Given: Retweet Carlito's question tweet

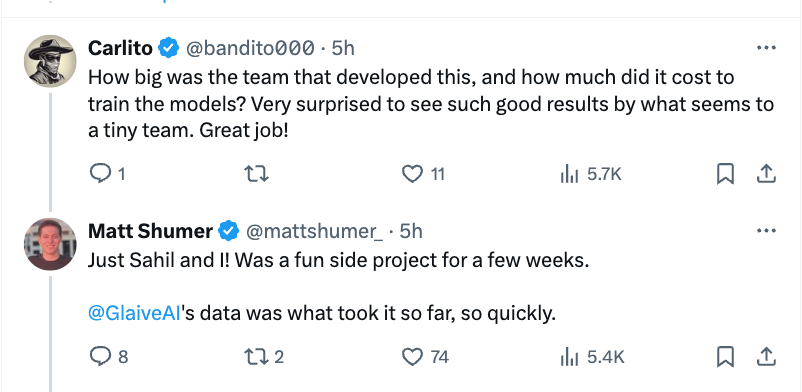Looking at the screenshot, I should [x=256, y=175].
